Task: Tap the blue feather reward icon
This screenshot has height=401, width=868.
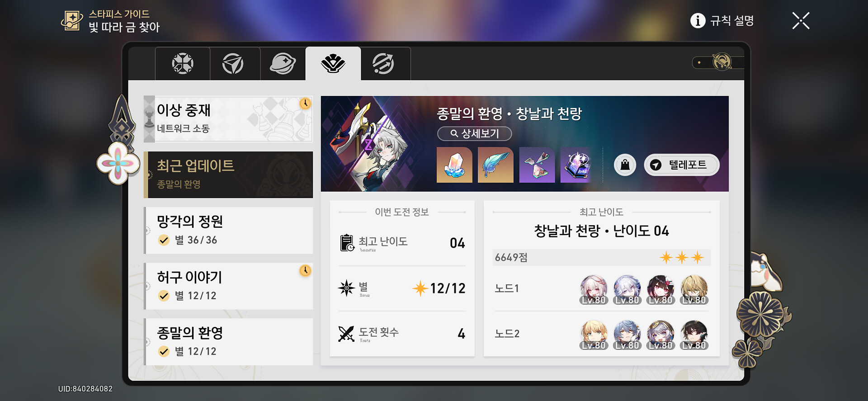Action: (495, 165)
